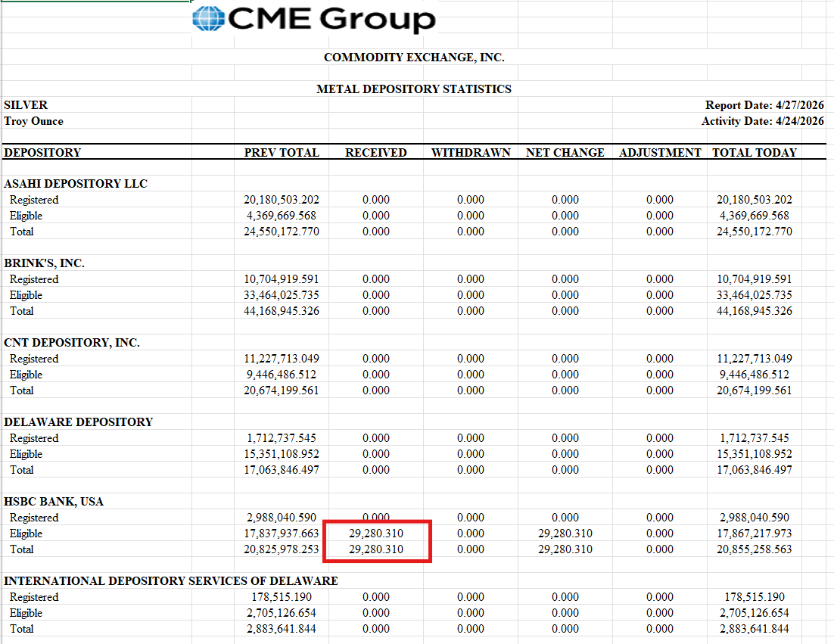Click the NET CHANGE column header

[x=565, y=153]
